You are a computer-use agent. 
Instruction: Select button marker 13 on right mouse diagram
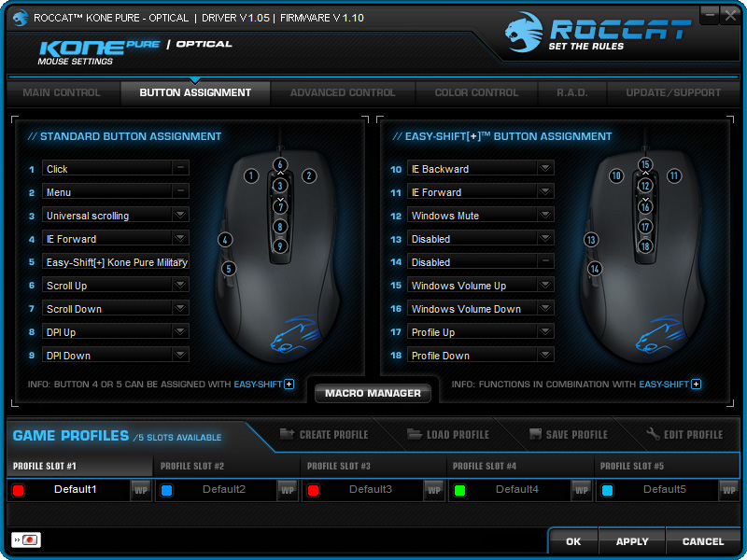pos(591,240)
